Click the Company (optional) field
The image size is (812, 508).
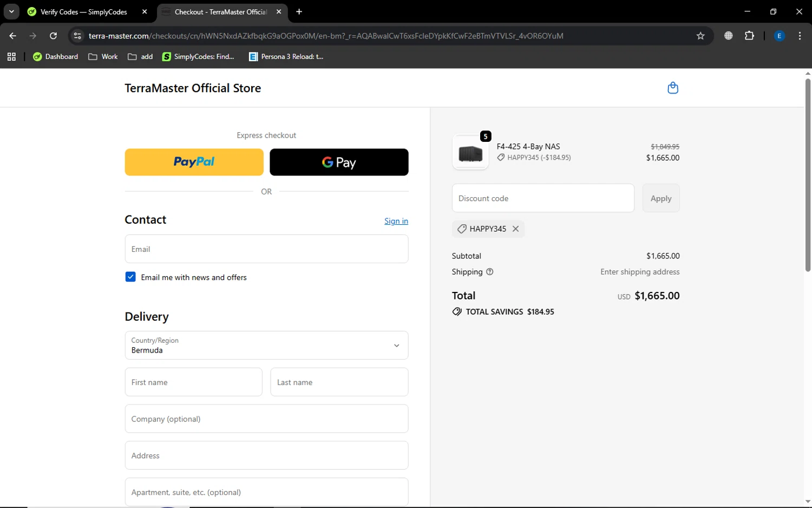coord(266,419)
